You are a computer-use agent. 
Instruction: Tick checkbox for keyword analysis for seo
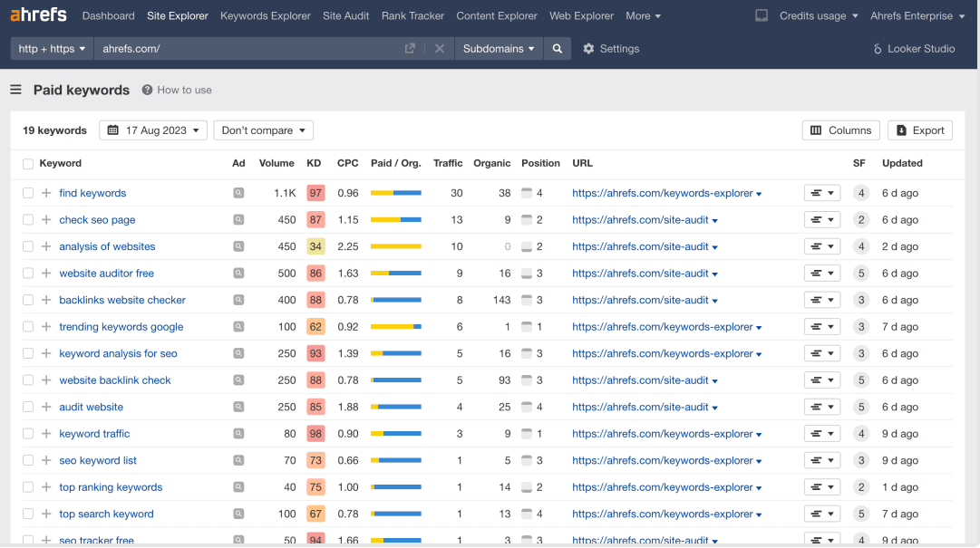tap(27, 353)
